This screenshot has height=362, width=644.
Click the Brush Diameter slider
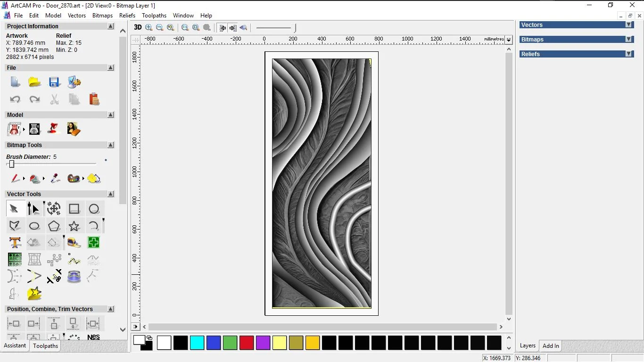tap(12, 164)
